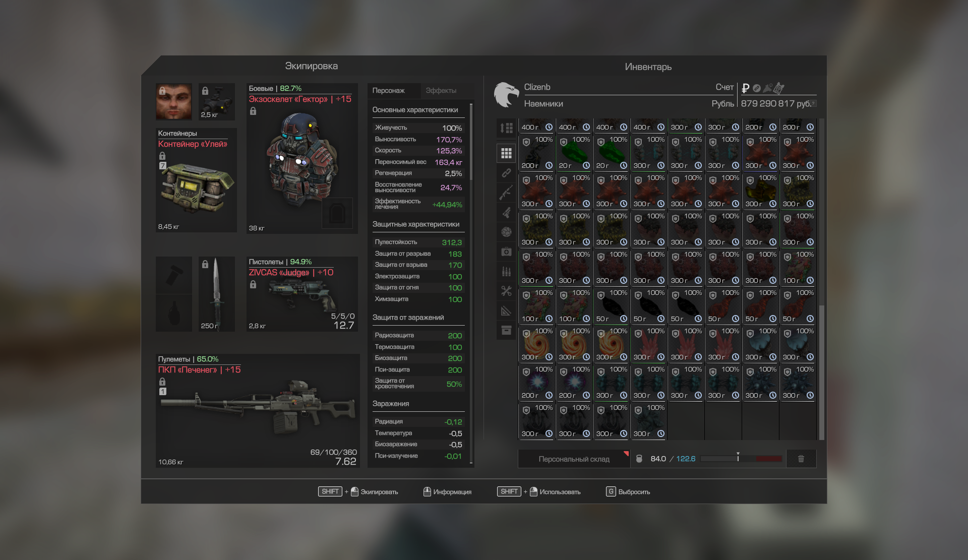Switch to the Эффекты tab
Viewport: 968px width, 560px height.
[x=441, y=91]
